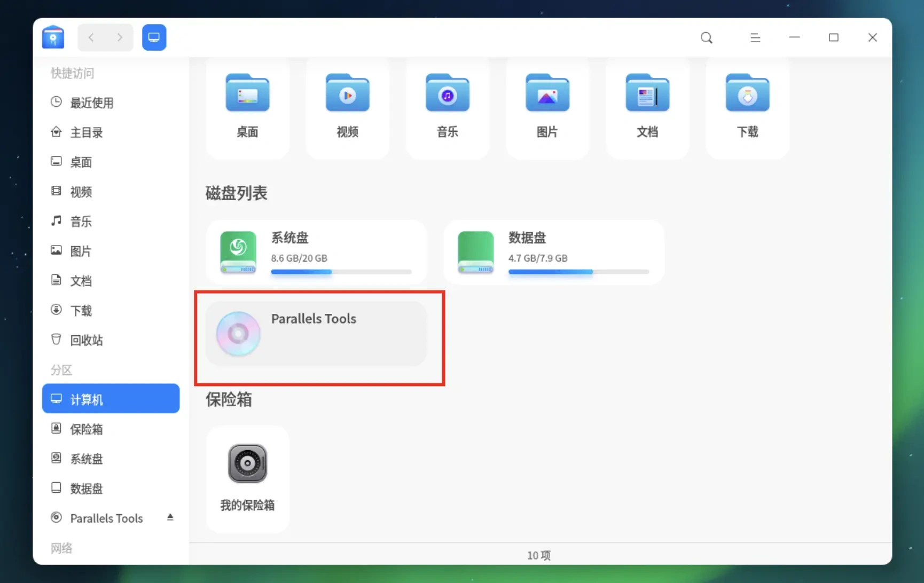Minimize the file manager window
This screenshot has height=583, width=924.
click(794, 37)
